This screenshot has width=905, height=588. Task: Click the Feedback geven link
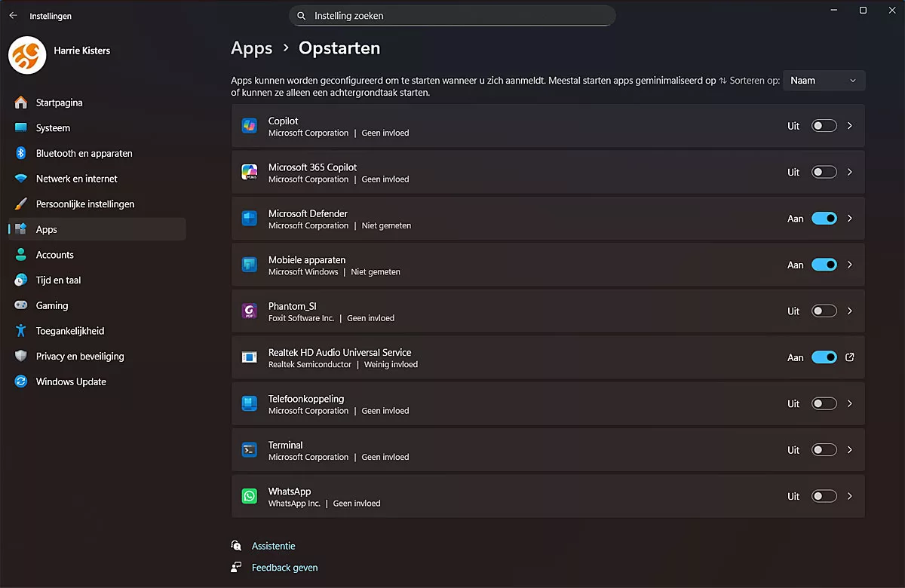click(284, 567)
